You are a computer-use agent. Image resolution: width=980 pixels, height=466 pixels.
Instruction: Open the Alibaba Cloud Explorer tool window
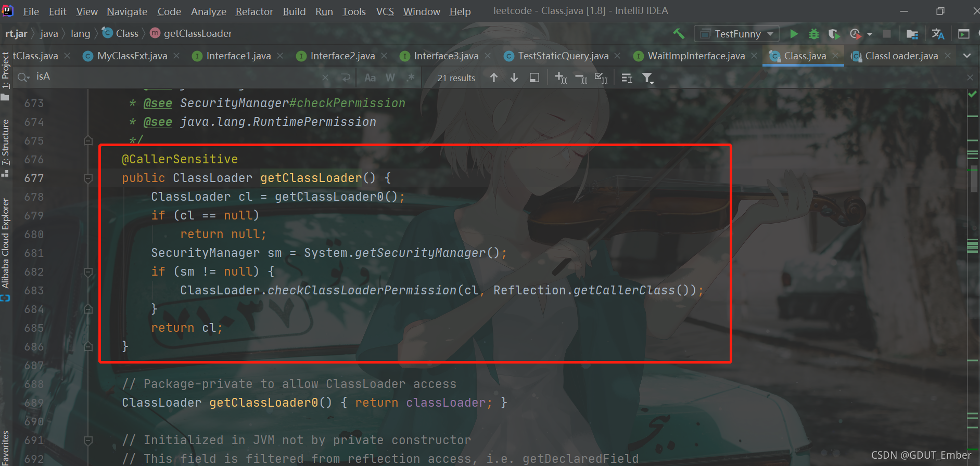[6, 249]
